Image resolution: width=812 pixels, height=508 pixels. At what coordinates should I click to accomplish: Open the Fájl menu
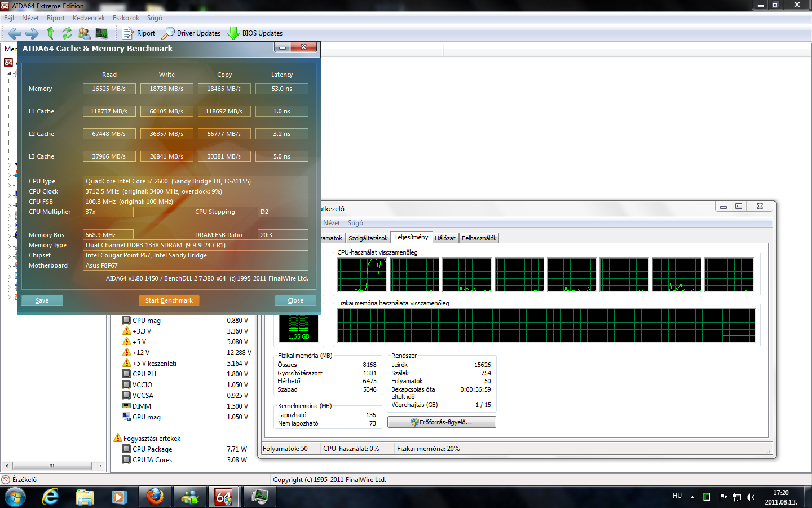click(x=9, y=18)
